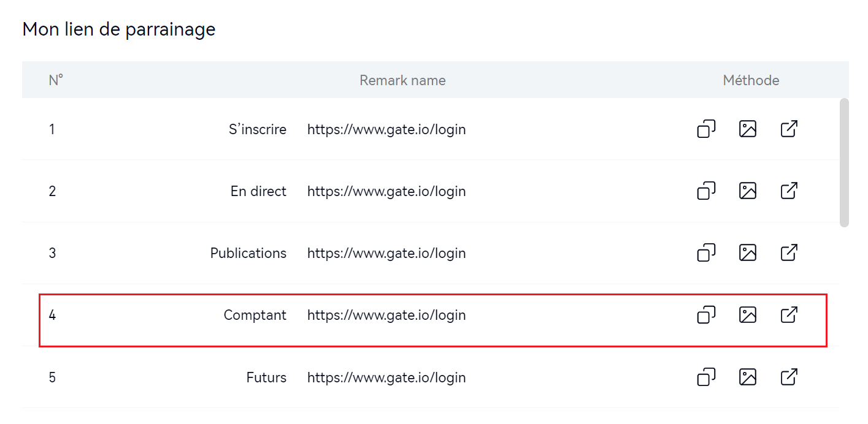This screenshot has width=868, height=424.
Task: Copy the Comptant referral link
Action: [x=706, y=315]
